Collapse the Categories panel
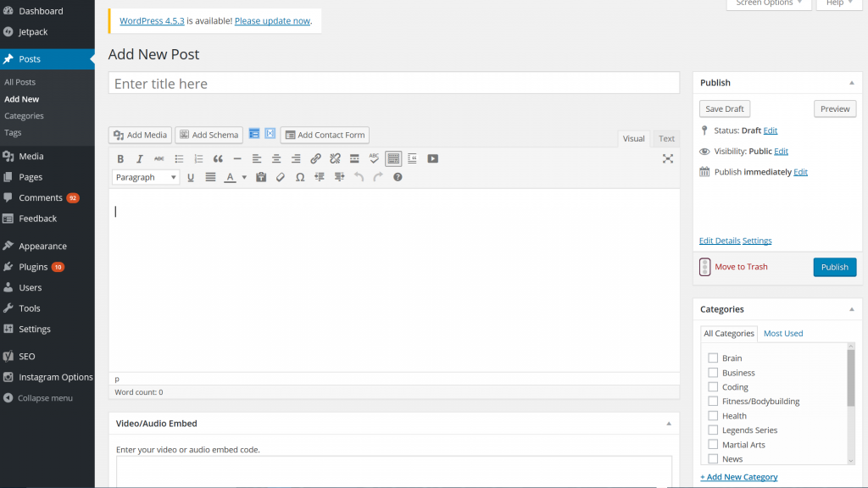868x488 pixels. pos(852,309)
